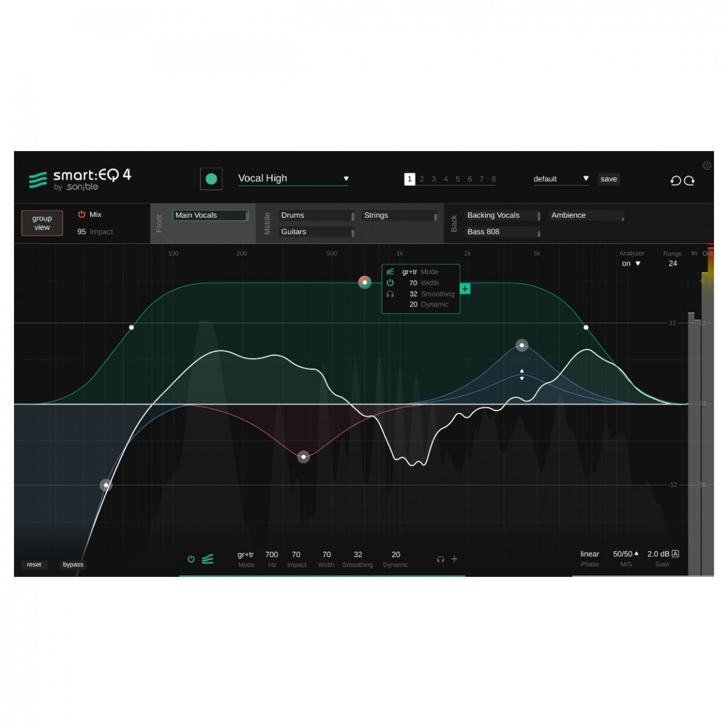Open the settings gear icon
The width and height of the screenshot is (728, 728).
[707, 166]
